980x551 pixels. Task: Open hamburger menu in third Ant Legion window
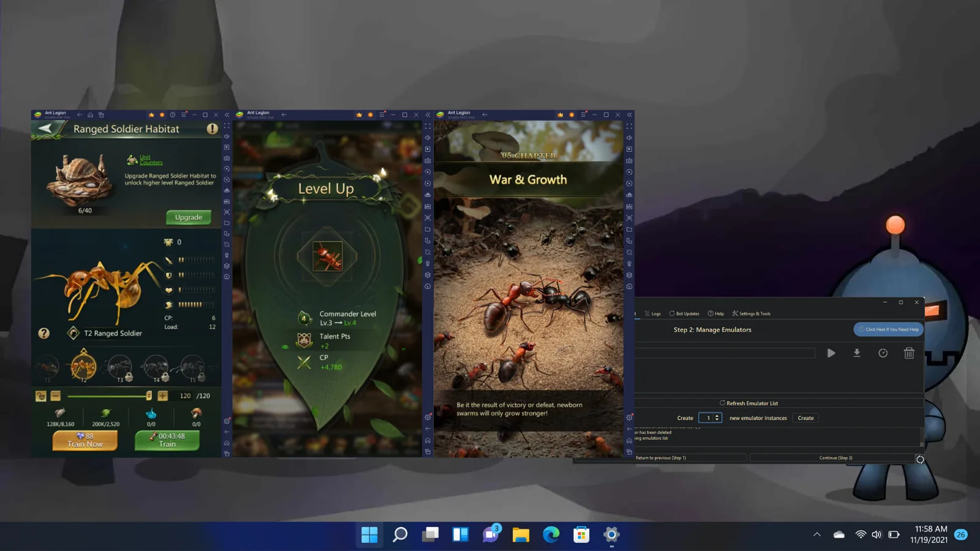[x=583, y=115]
